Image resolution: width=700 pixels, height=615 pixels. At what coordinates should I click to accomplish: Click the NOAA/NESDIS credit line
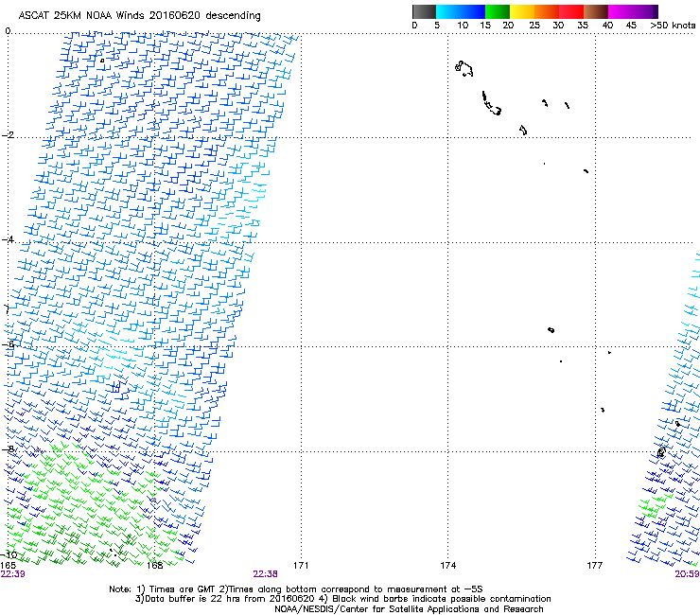[x=409, y=609]
